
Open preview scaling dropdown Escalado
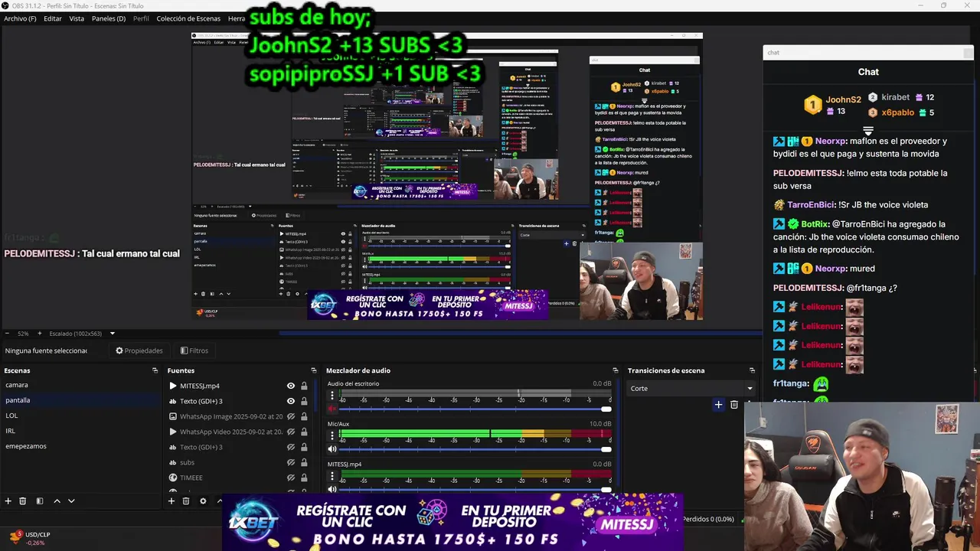(82, 334)
